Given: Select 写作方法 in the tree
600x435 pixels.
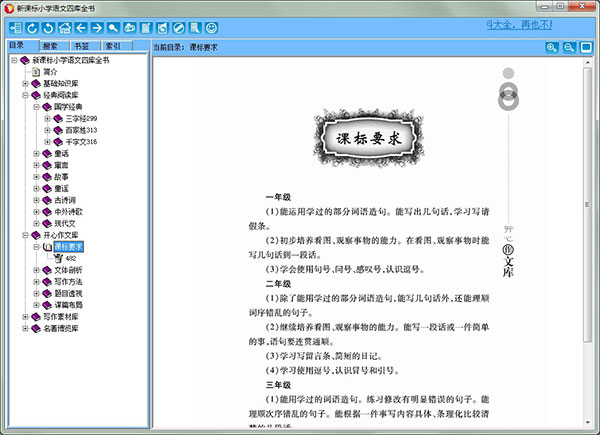Looking at the screenshot, I should click(69, 281).
